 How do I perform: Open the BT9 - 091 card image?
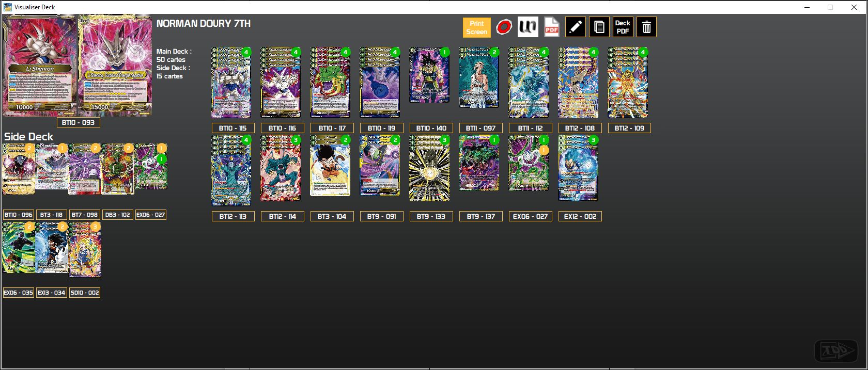pyautogui.click(x=380, y=165)
